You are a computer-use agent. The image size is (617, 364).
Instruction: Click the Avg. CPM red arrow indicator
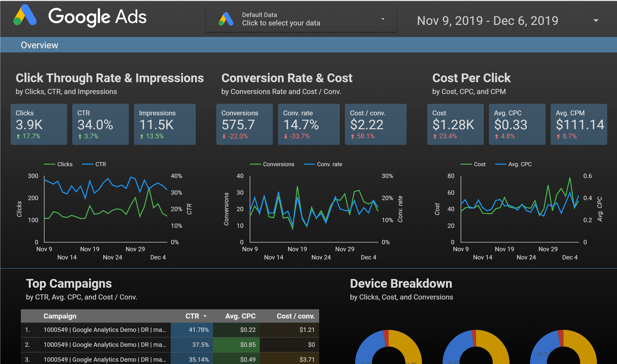point(558,136)
